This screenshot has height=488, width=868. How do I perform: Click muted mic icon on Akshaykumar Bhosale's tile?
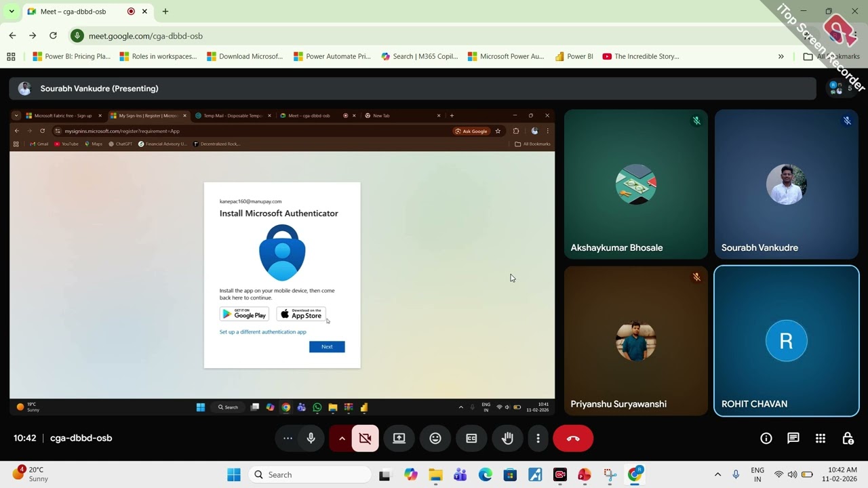click(696, 121)
